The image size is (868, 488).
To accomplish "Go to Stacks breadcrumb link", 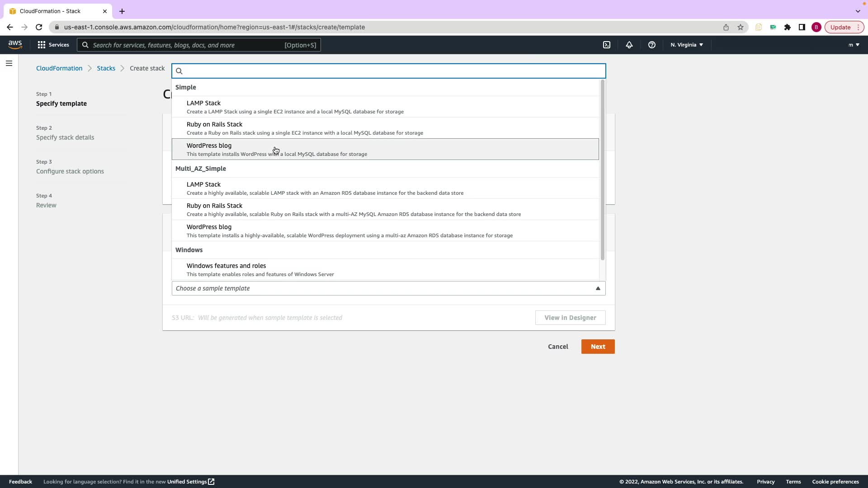I will click(x=106, y=68).
